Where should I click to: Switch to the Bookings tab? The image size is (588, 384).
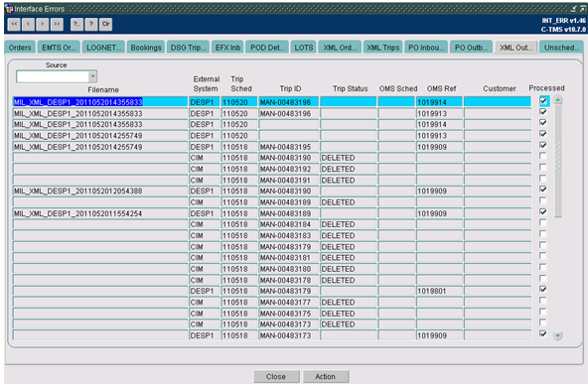pyautogui.click(x=146, y=48)
